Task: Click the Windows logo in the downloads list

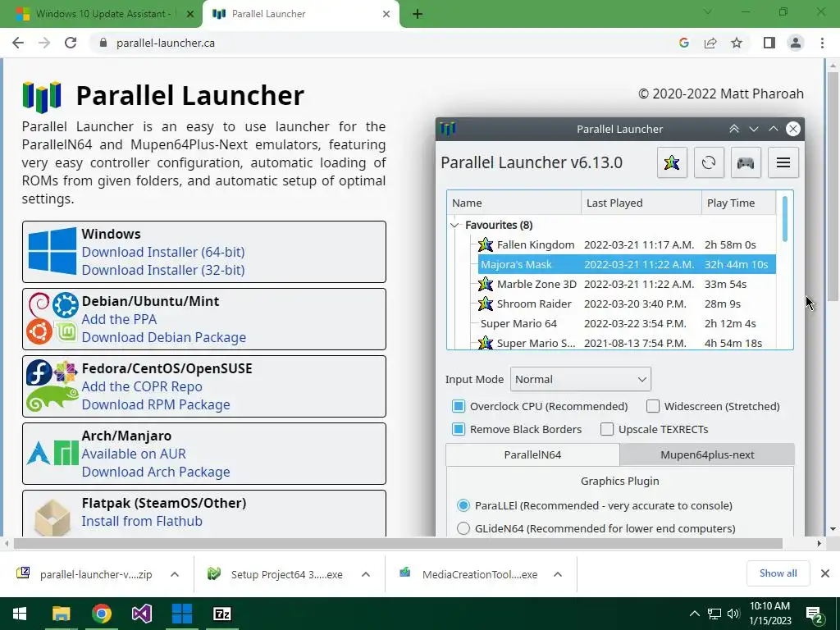Action: pos(52,251)
